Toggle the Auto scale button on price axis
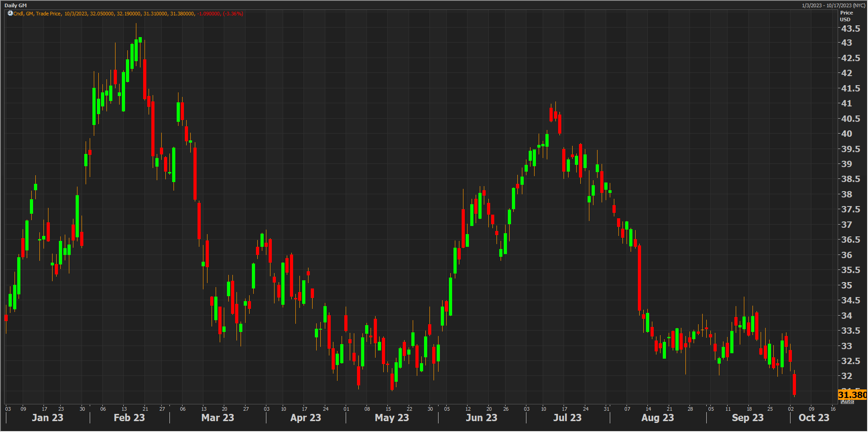This screenshot has width=868, height=432. click(847, 402)
